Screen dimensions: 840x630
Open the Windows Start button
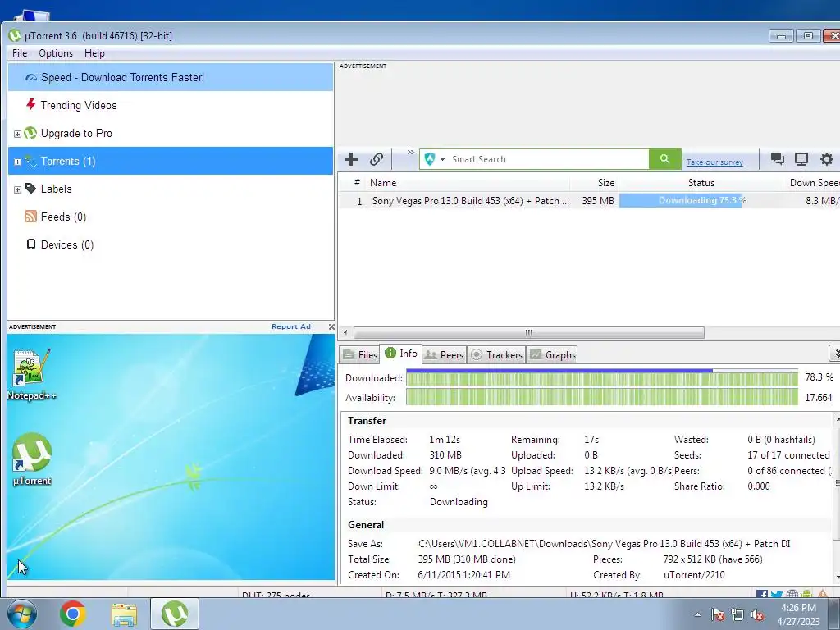coord(21,614)
